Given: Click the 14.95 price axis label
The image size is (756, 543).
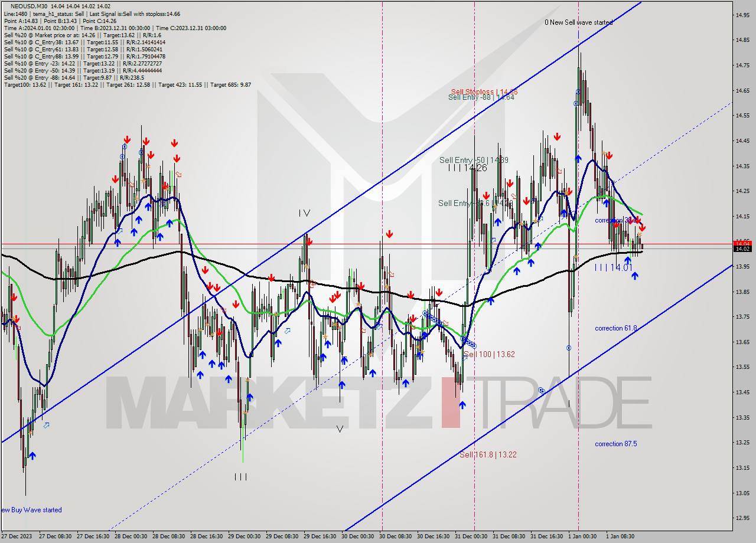Looking at the screenshot, I should pos(742,15).
